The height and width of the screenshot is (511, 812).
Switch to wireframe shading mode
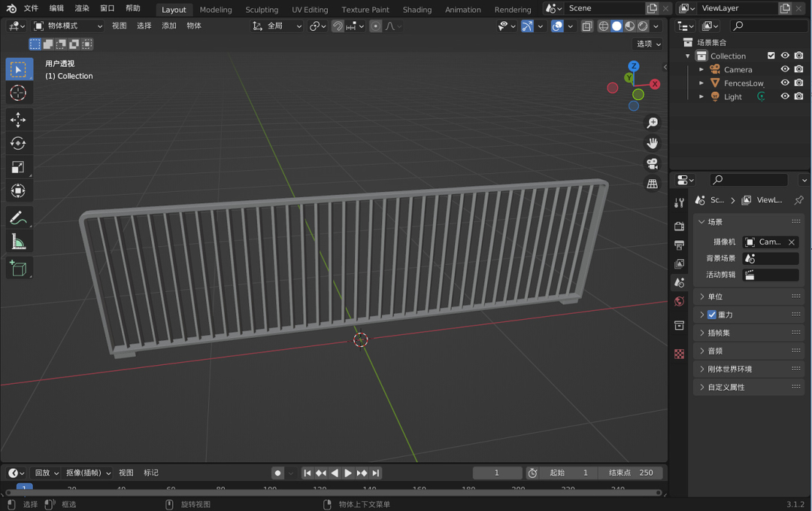603,26
